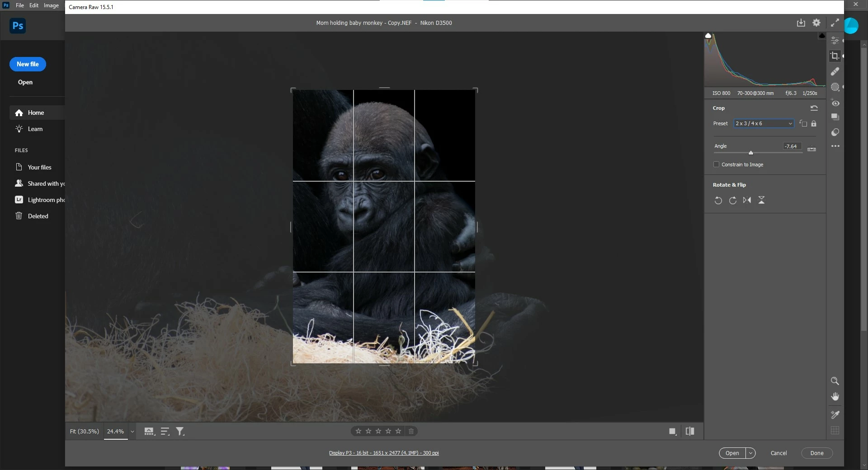Screen dimensions: 868x470
Task: Open workflow options link Display P3
Action: [384, 453]
